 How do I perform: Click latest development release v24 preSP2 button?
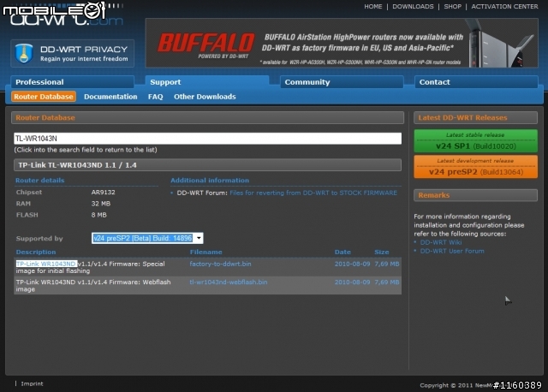(476, 167)
